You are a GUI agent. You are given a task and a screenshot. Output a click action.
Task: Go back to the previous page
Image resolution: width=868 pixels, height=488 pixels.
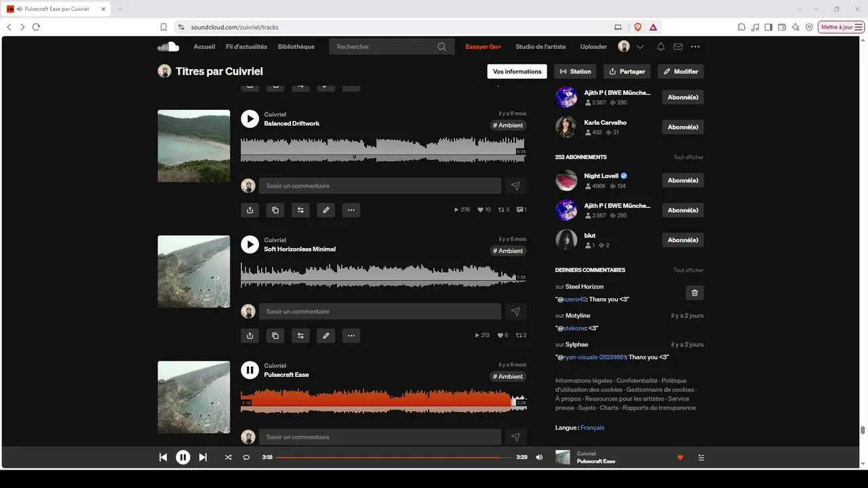point(9,27)
